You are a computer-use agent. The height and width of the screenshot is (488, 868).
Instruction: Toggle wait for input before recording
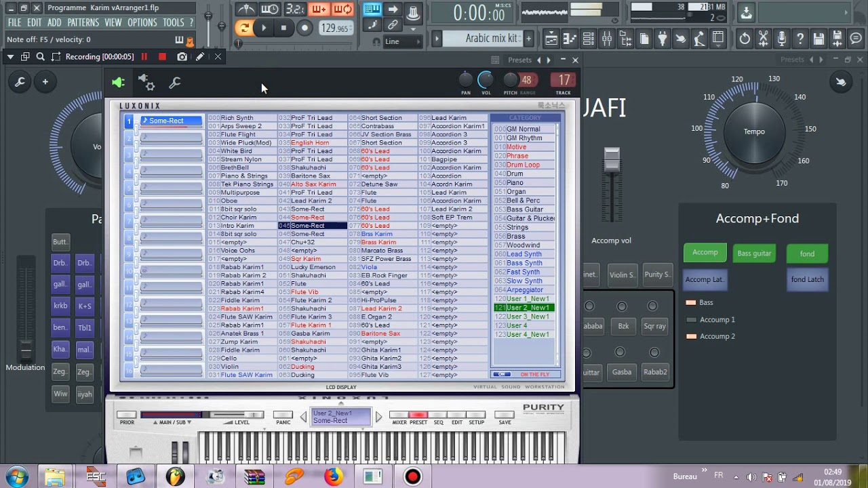270,9
